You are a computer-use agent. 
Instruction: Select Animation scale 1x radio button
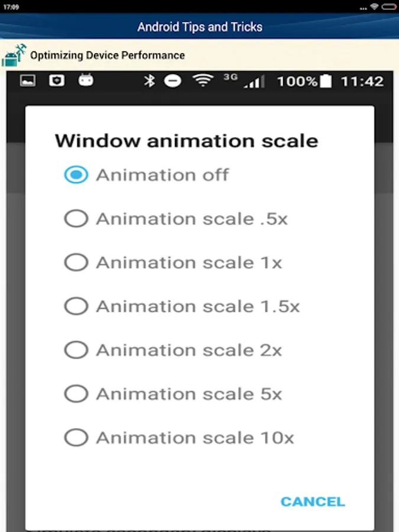point(76,262)
